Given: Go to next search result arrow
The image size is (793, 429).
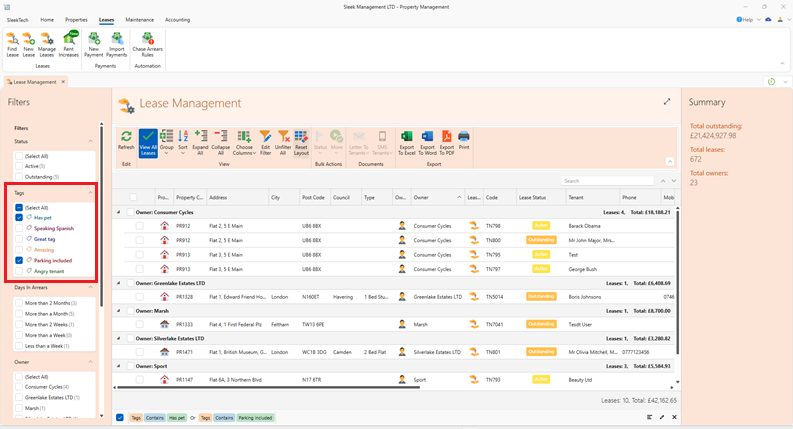Looking at the screenshot, I should 674,181.
